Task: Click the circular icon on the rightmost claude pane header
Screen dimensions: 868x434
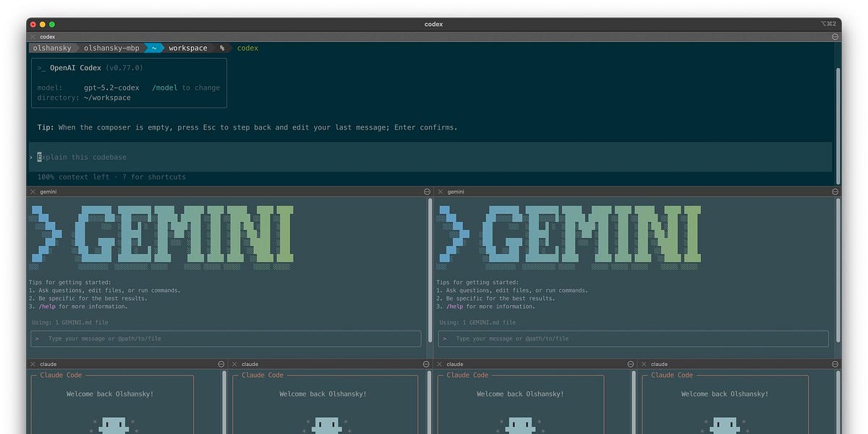Action: tap(834, 364)
